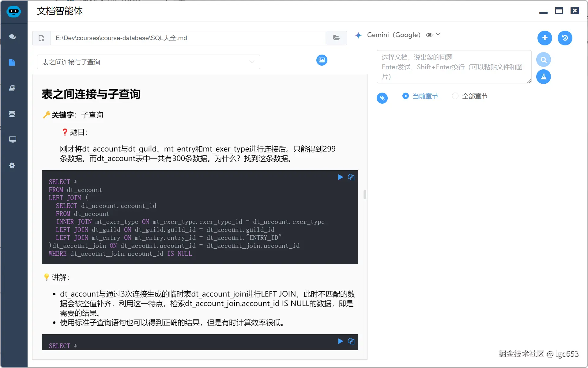Open the chat conversations sidebar icon
The height and width of the screenshot is (368, 588).
12,37
